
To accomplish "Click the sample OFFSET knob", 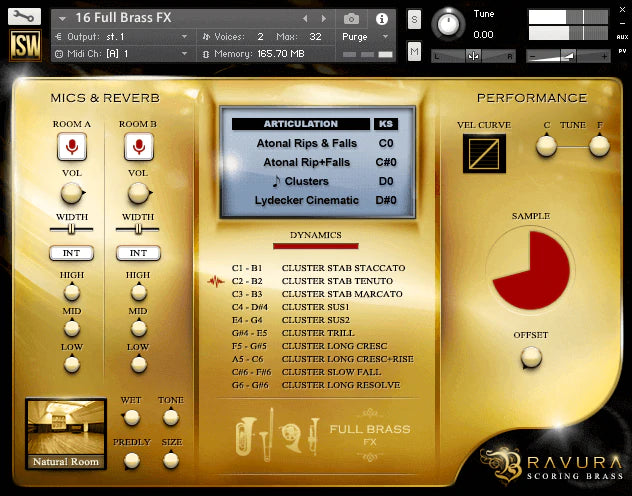I will click(531, 357).
